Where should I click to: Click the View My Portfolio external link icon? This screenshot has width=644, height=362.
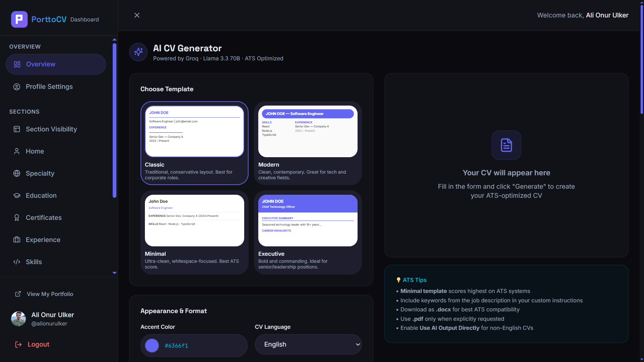coord(18,294)
